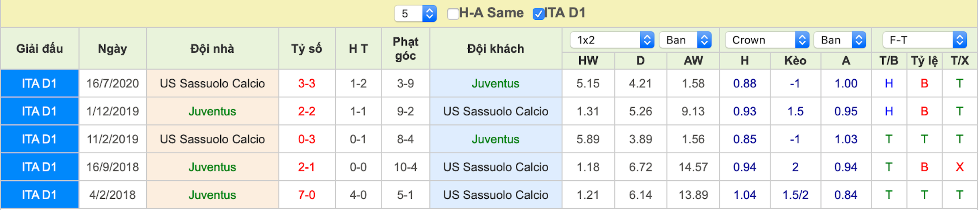Click Juventus away team in 16/7/2020 row
Image resolution: width=980 pixels, height=210 pixels.
495,83
